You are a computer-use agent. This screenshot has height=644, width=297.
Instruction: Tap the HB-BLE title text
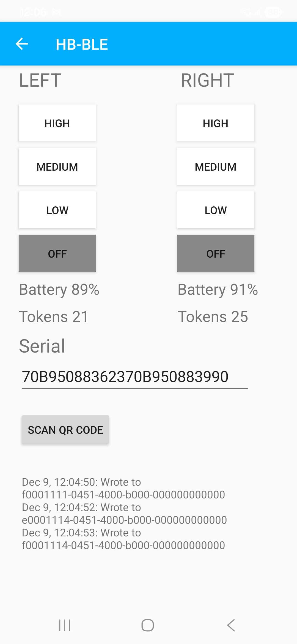82,44
